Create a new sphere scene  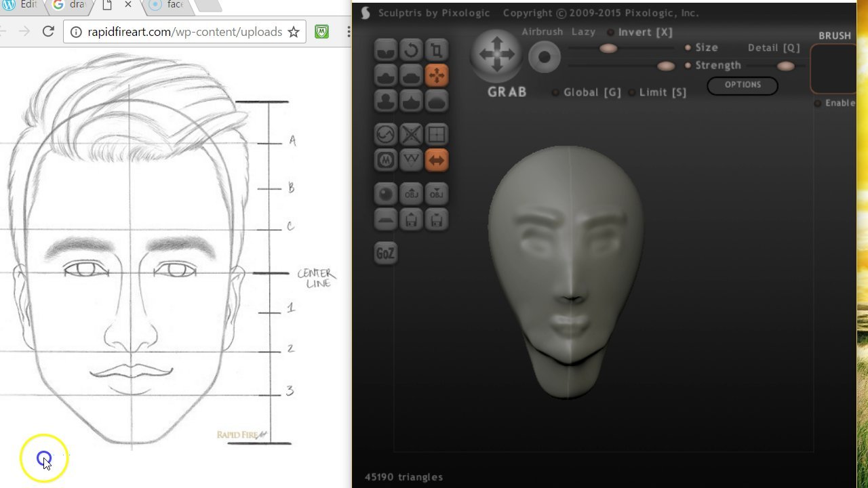[x=385, y=194]
